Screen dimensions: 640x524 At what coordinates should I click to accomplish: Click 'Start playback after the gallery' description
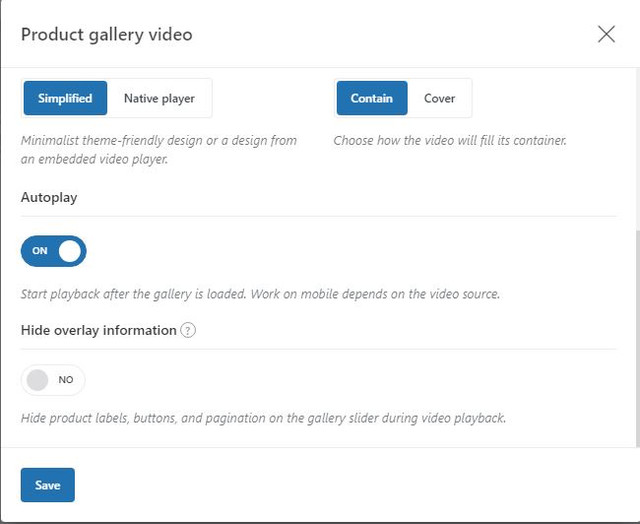pos(260,294)
